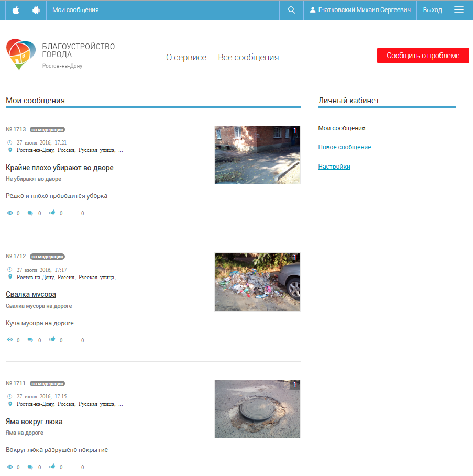This screenshot has height=476, width=473.
Task: Click the Сообщить о проблеме button
Action: click(423, 56)
